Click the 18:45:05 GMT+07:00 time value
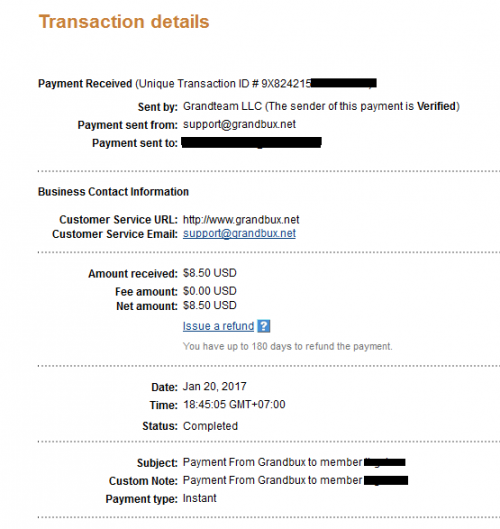This screenshot has width=500, height=529. coord(234,404)
